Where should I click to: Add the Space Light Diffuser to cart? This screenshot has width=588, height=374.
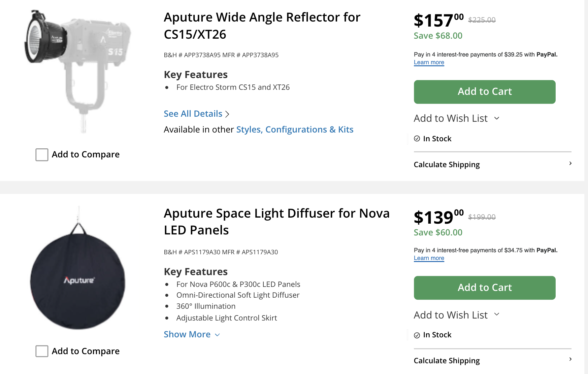coord(484,288)
